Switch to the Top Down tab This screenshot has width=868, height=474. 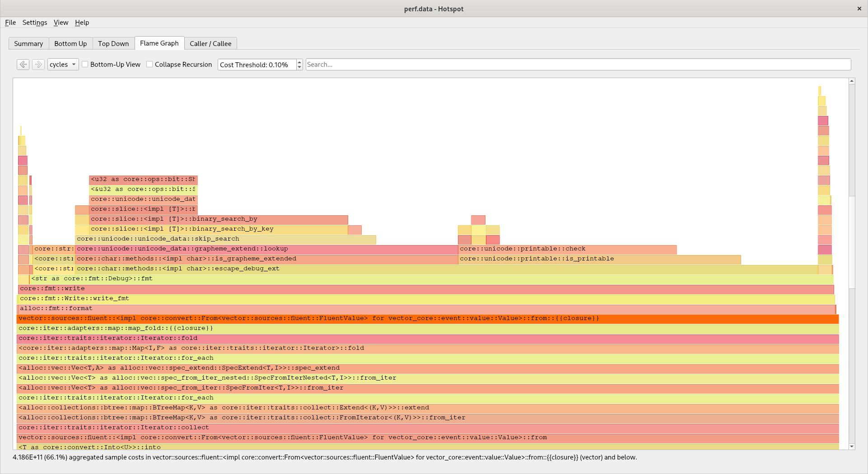(x=113, y=43)
